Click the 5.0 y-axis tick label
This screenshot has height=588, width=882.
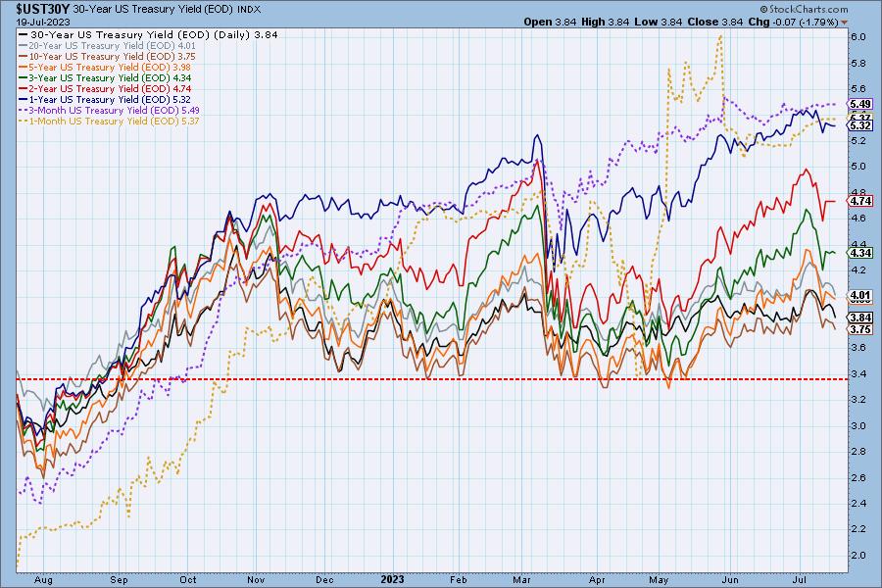tap(858, 167)
